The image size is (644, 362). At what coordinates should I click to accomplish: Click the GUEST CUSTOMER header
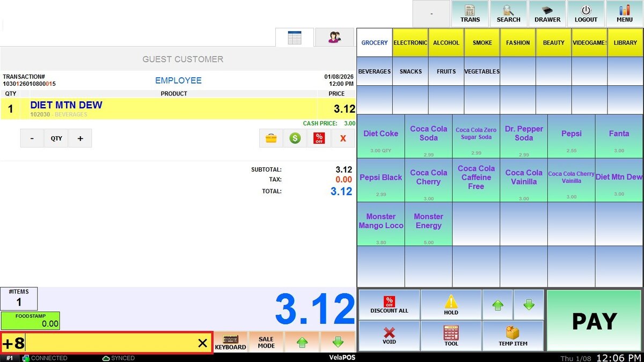pyautogui.click(x=182, y=59)
